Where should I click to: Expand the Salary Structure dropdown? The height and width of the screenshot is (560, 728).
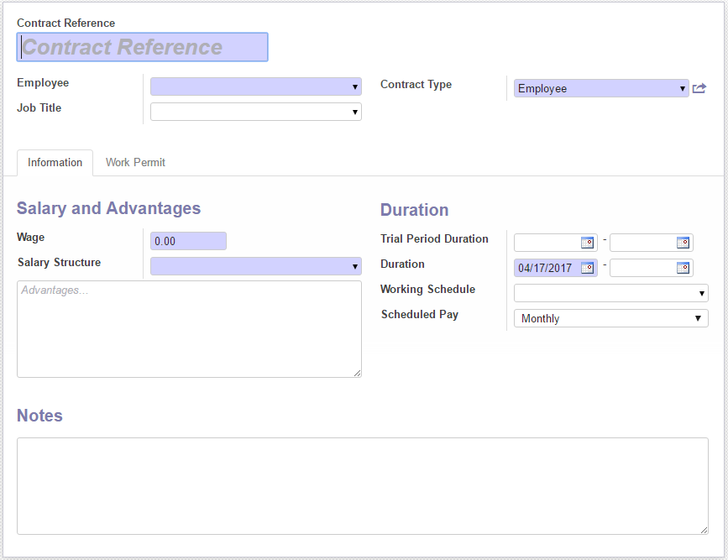pyautogui.click(x=256, y=266)
